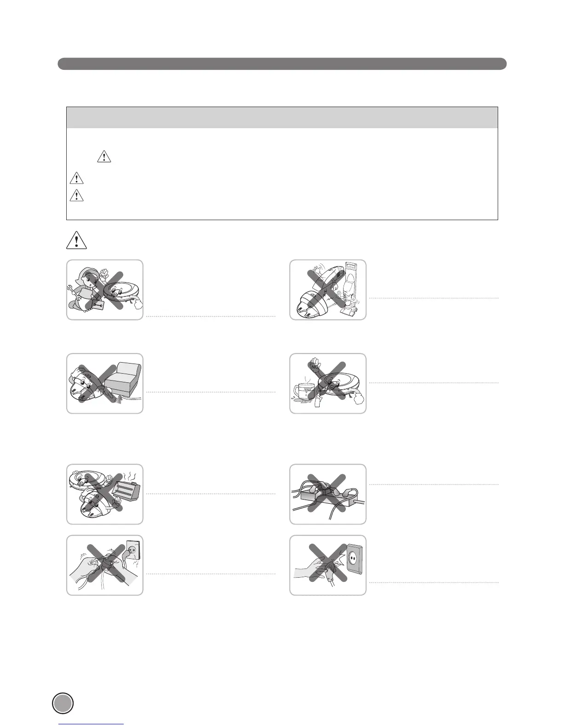The image size is (563, 728).
Task: Select the spilled mug beside robot illustration
Action: pos(328,383)
